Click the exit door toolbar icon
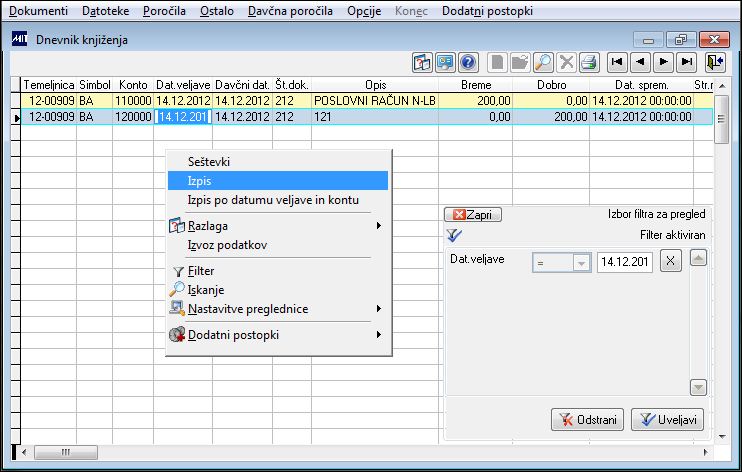Image resolution: width=742 pixels, height=472 pixels. pos(716,62)
